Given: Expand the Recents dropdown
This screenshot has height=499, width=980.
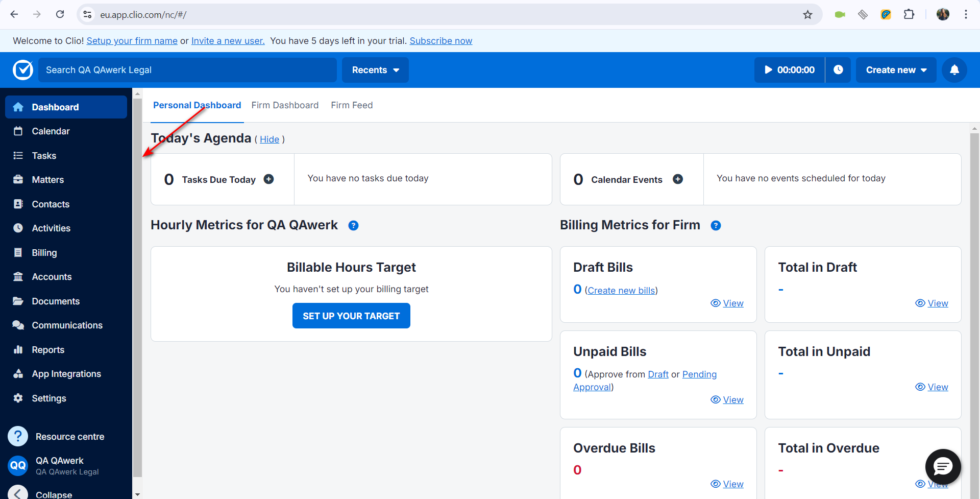Looking at the screenshot, I should pyautogui.click(x=375, y=70).
